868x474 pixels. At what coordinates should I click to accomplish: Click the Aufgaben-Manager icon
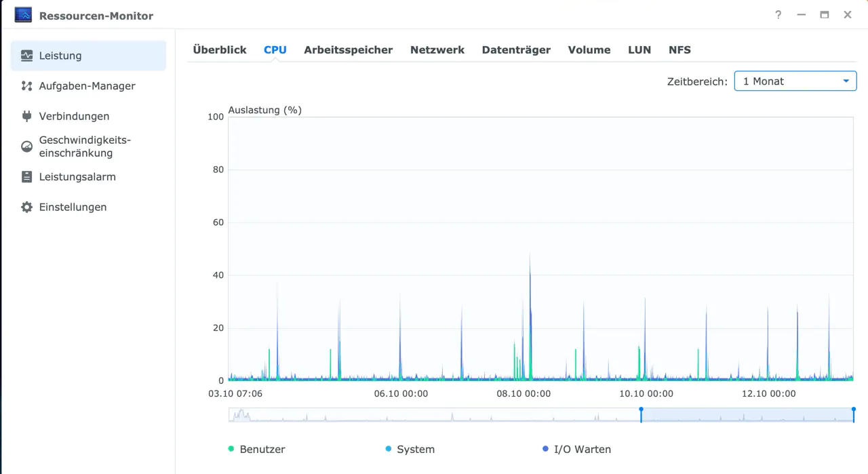tap(26, 86)
